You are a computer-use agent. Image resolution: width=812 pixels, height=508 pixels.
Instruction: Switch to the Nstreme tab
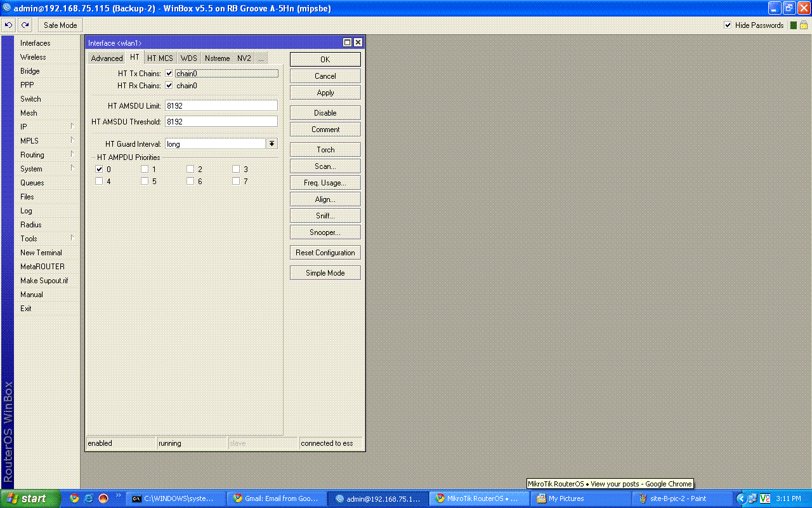point(218,58)
